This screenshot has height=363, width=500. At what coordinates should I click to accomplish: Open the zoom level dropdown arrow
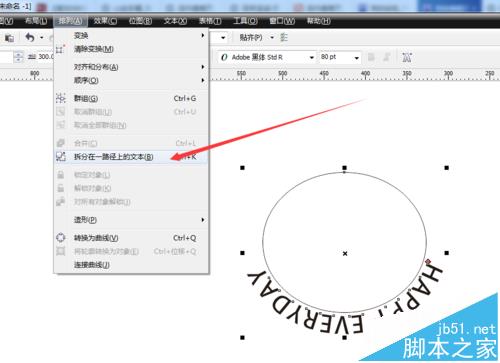click(x=223, y=38)
